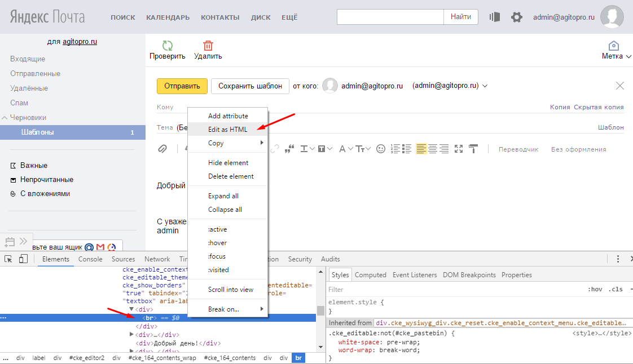The width and height of the screenshot is (633, 364).
Task: Collapse the open div node above br
Action: pos(131,309)
